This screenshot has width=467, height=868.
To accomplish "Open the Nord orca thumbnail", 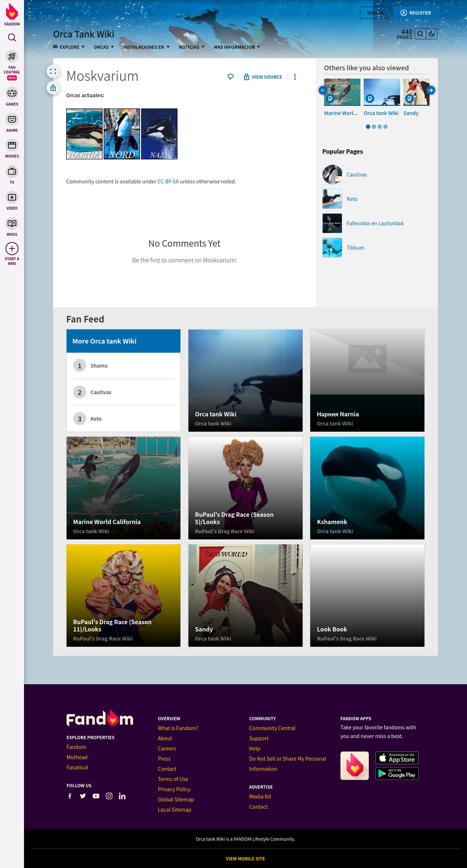I will (x=122, y=134).
